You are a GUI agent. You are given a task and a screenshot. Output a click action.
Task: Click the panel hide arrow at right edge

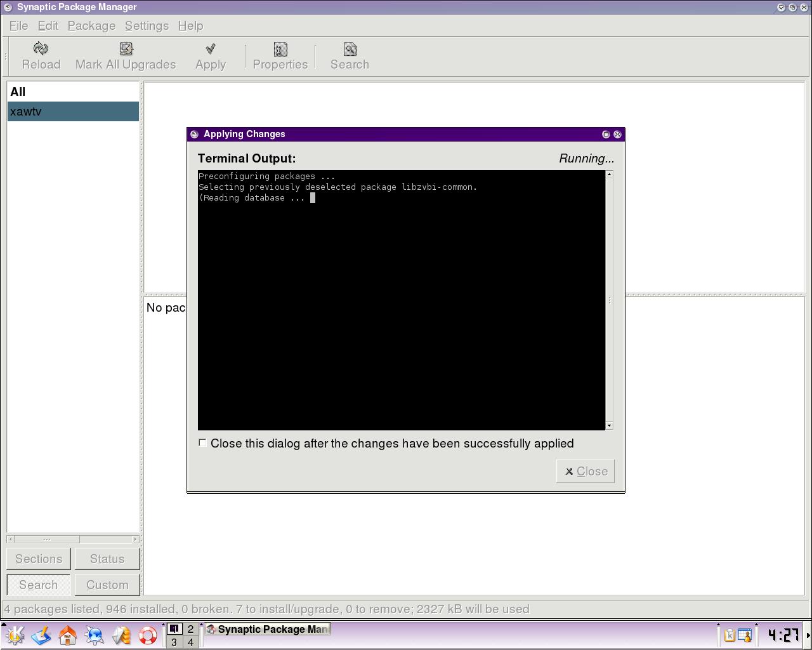coord(808,635)
